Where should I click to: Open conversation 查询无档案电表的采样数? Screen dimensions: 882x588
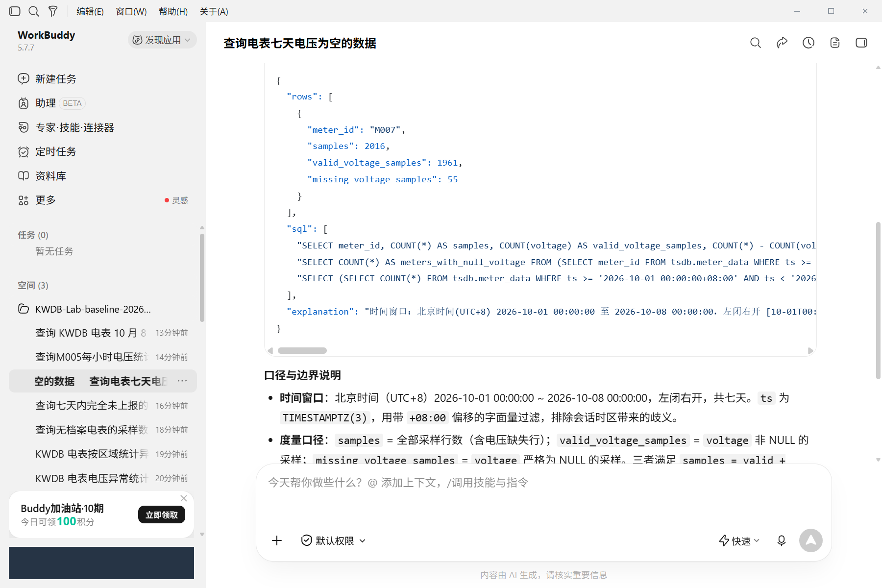[103, 430]
